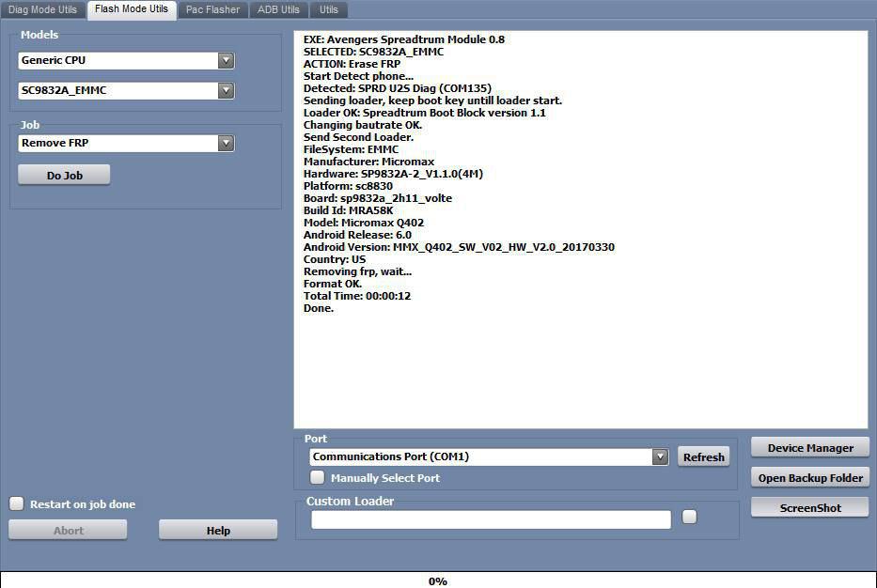
Task: Click Open Backup Folder button
Action: coord(810,478)
